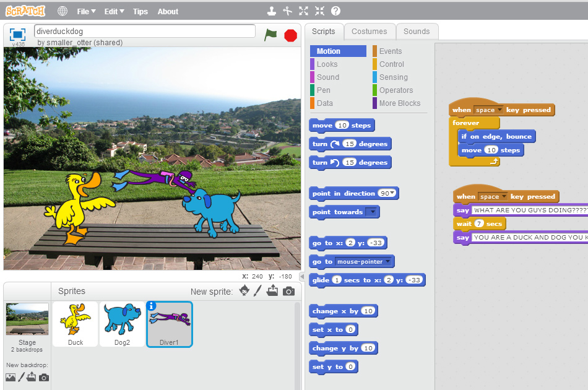Open the language globe menu
The image size is (588, 390).
(63, 11)
